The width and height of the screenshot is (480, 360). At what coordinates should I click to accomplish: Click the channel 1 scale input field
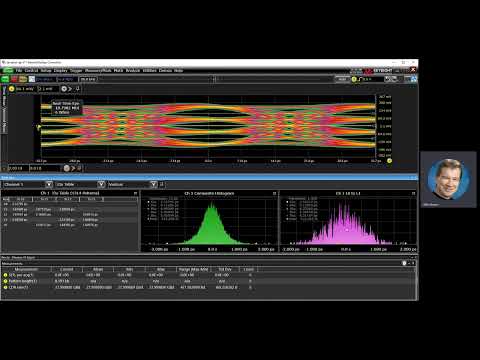(25, 89)
